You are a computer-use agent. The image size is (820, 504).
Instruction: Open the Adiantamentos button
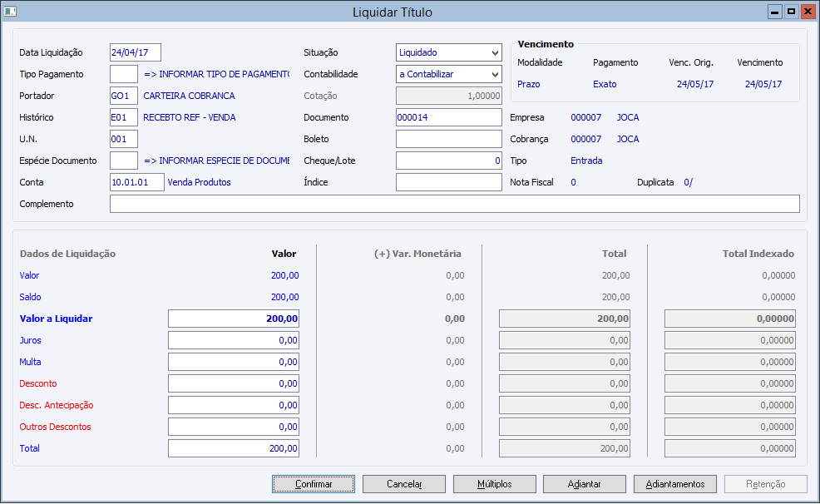(x=675, y=484)
